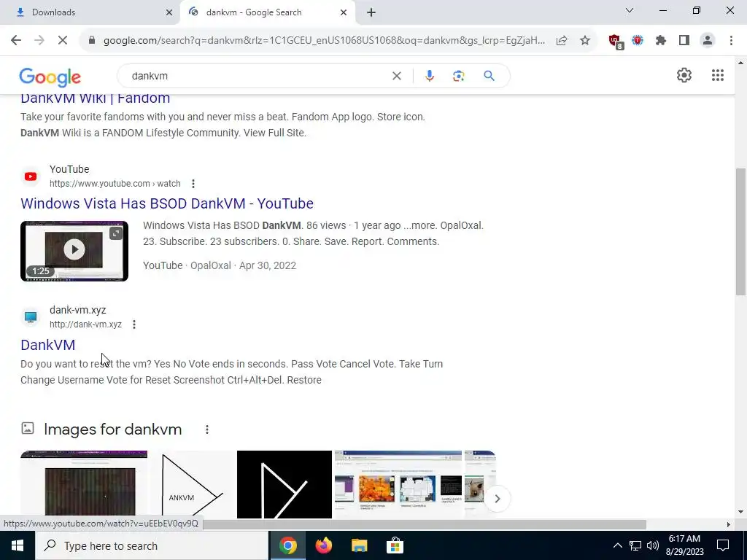The image size is (747, 560).
Task: Open the tab search dropdown chevron
Action: point(630,10)
